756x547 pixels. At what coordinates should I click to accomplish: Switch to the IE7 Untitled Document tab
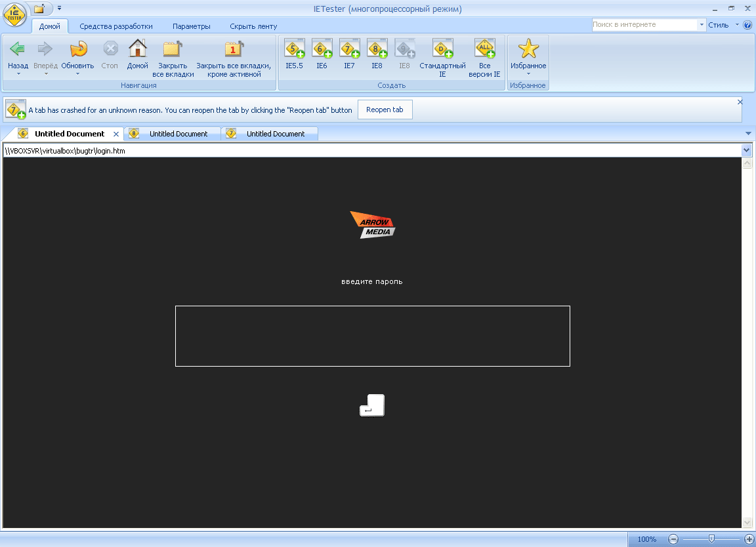269,134
